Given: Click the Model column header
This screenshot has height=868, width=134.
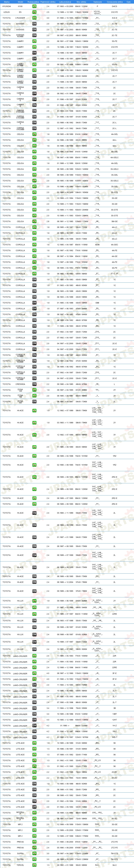Looking at the screenshot, I should 20,2.
